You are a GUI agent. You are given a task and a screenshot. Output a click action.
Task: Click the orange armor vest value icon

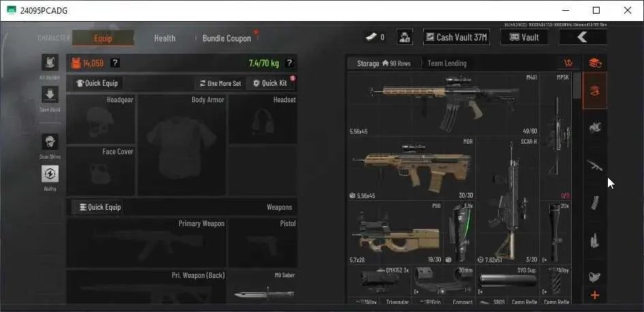coord(76,63)
